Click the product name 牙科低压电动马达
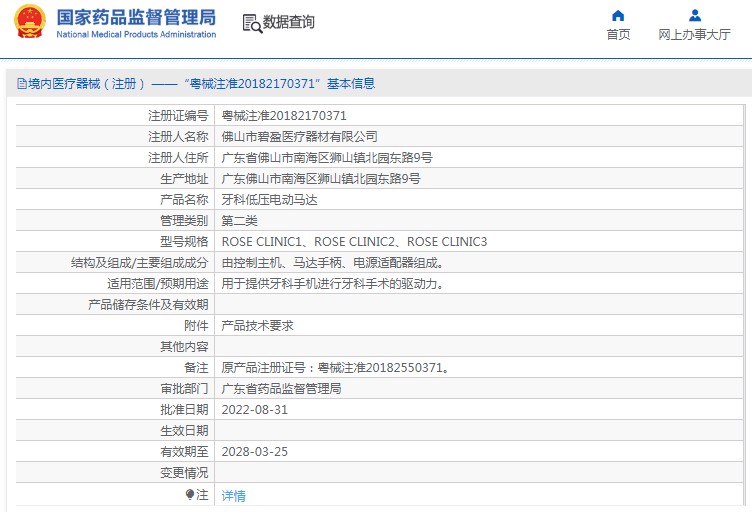 click(270, 199)
